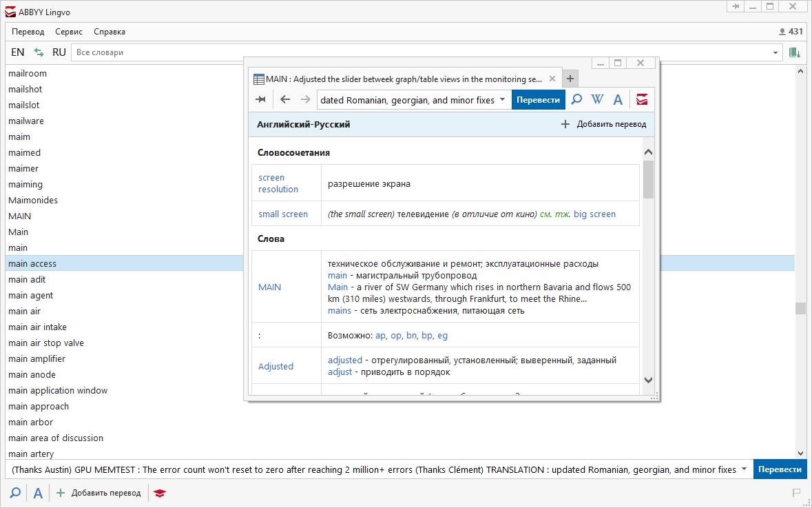Viewport: 812px width, 508px height.
Task: Open the 'Справка' menu
Action: 110,32
